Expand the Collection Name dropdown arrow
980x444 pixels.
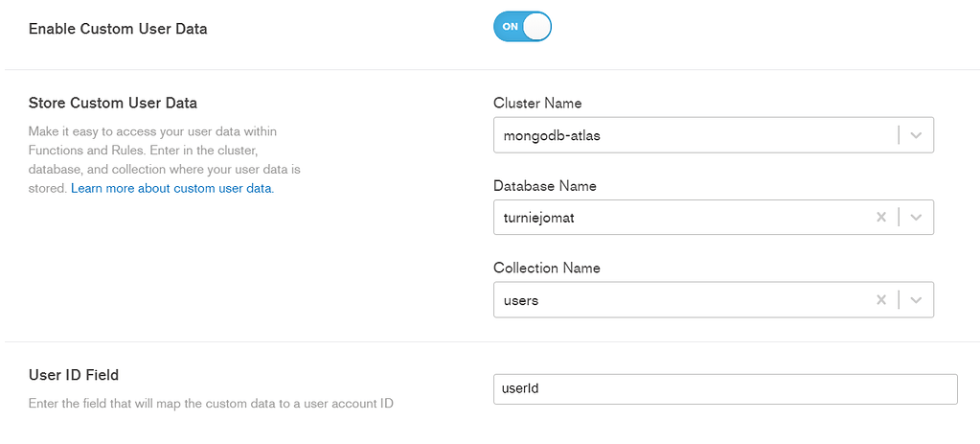pyautogui.click(x=916, y=300)
